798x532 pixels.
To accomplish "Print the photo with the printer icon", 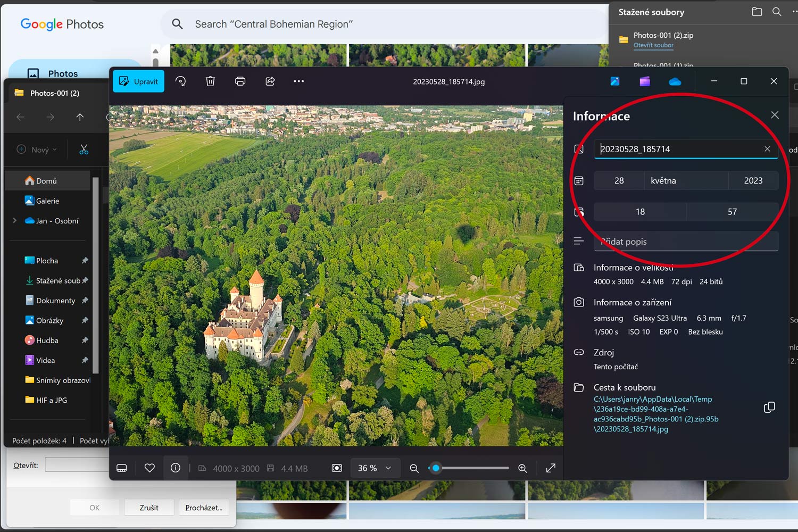I will (x=240, y=81).
